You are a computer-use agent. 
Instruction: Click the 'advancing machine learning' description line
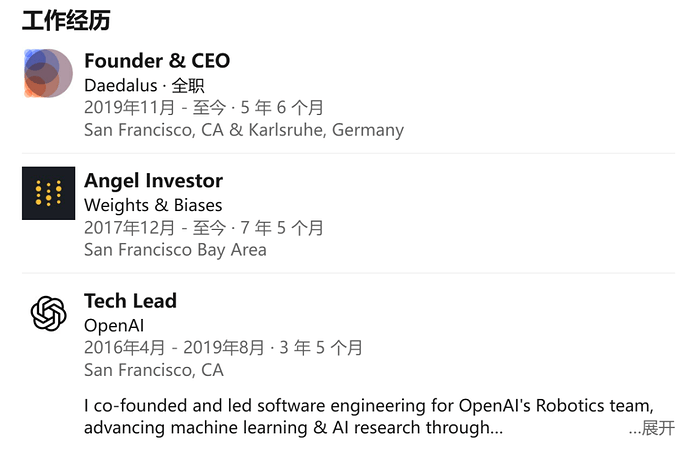coord(294,428)
